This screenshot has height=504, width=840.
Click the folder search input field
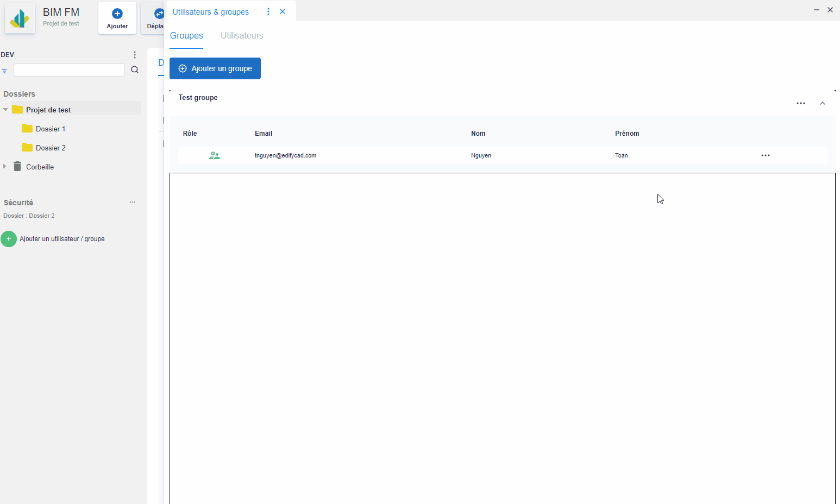point(69,70)
